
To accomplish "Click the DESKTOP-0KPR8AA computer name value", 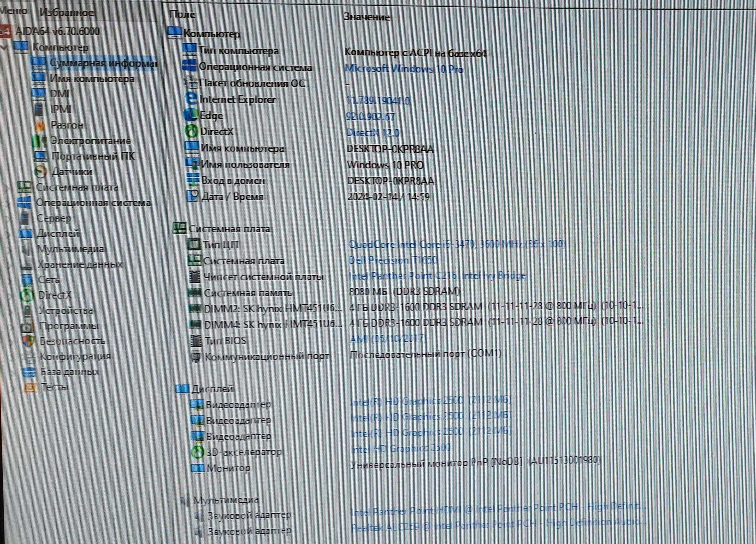I will [390, 149].
